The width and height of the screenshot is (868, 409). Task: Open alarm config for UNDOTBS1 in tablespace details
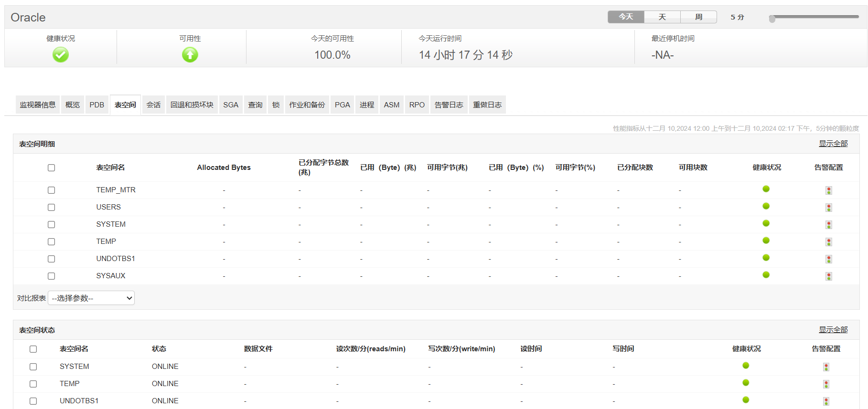(x=829, y=259)
